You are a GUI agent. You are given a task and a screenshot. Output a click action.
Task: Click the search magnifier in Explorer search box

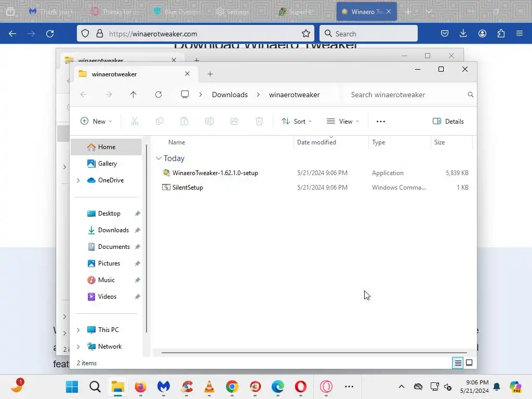(471, 95)
